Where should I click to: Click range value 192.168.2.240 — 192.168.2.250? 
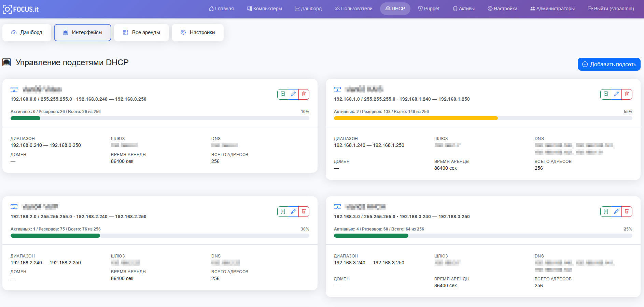coord(46,263)
